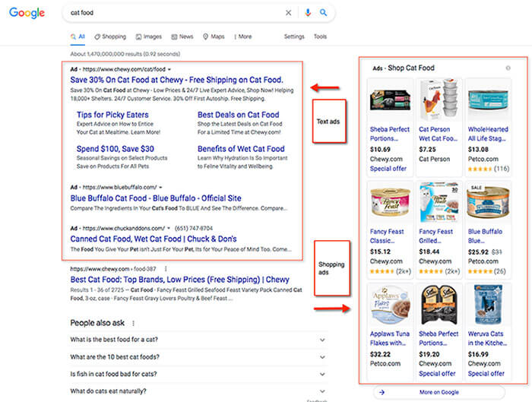532x402 pixels.
Task: Click the Fancy Feast Grilled title link
Action: pyautogui.click(x=435, y=236)
